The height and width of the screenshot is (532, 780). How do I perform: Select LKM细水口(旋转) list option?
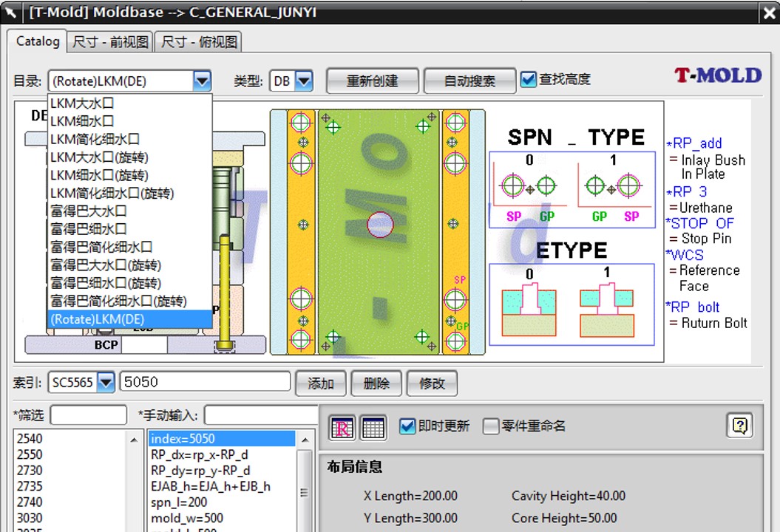(130, 176)
